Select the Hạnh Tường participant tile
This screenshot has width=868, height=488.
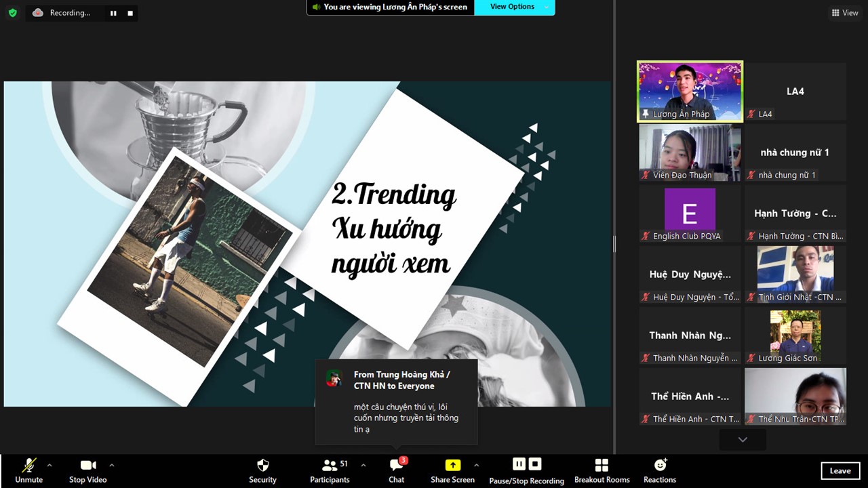point(795,213)
